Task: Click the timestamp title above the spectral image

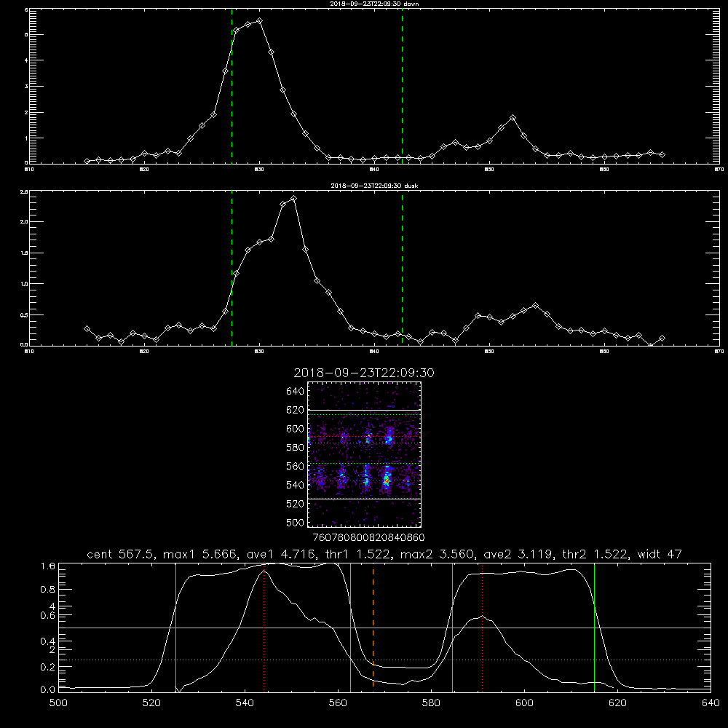Action: (364, 373)
